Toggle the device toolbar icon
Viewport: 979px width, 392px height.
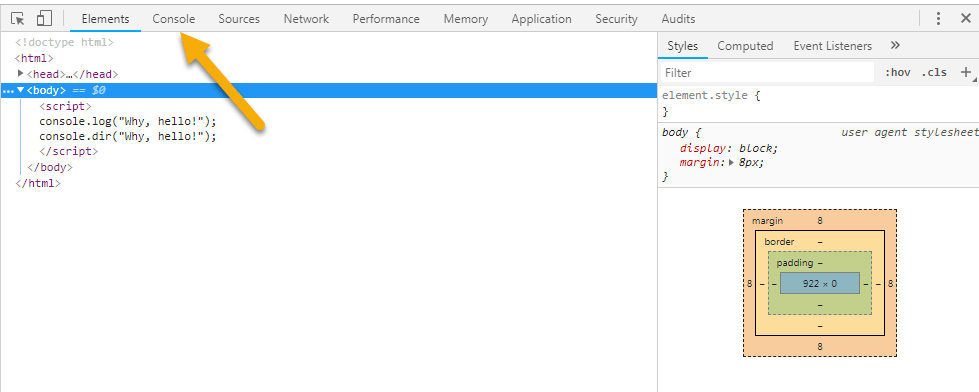click(44, 19)
